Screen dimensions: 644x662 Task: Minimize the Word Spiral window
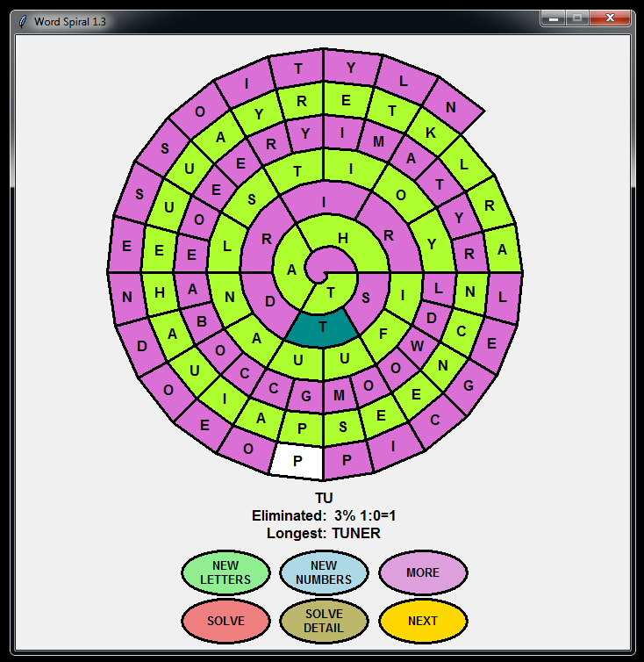pos(555,18)
